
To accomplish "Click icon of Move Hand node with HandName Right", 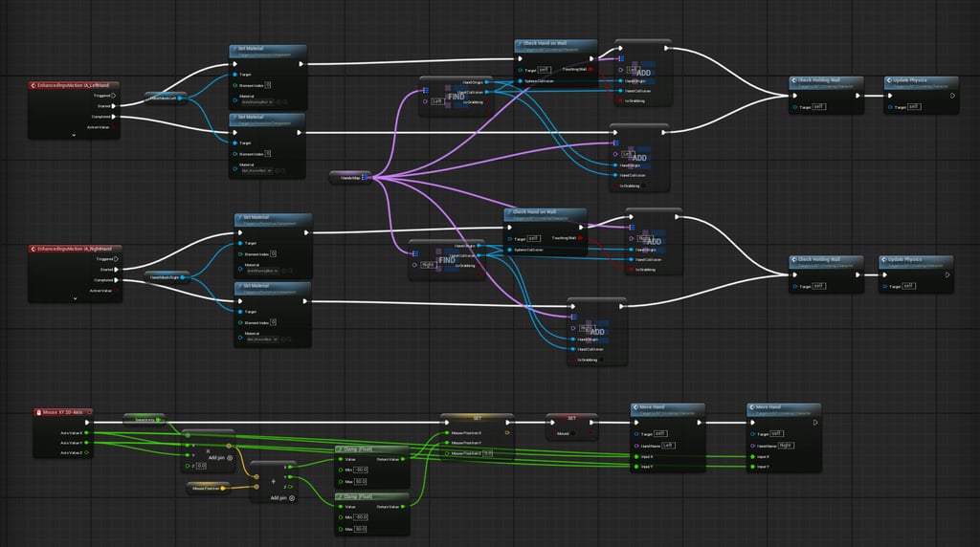I will pyautogui.click(x=752, y=407).
